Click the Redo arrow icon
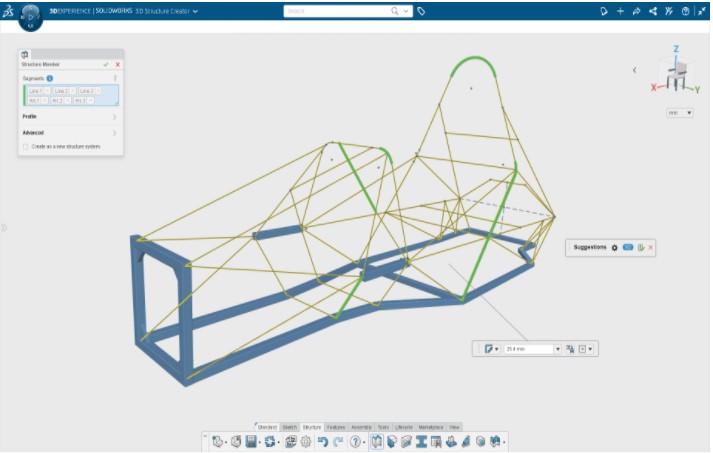The image size is (713, 453). pyautogui.click(x=338, y=441)
